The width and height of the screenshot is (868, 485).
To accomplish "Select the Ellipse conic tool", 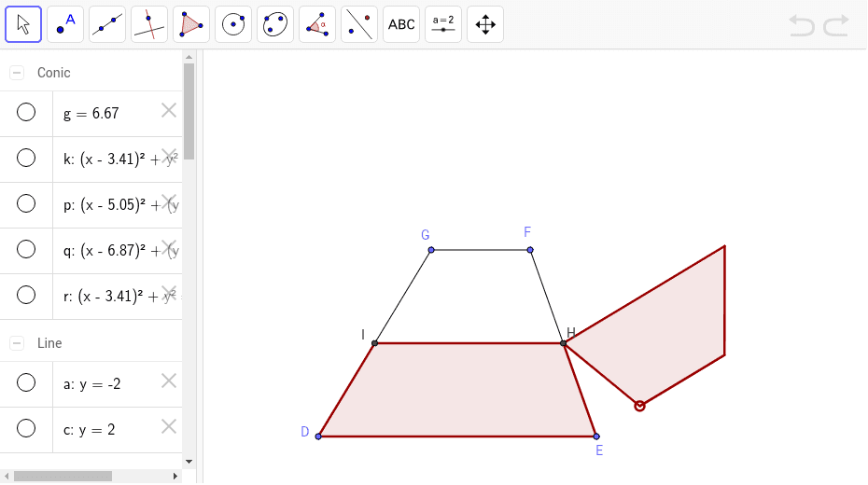I will (x=275, y=24).
